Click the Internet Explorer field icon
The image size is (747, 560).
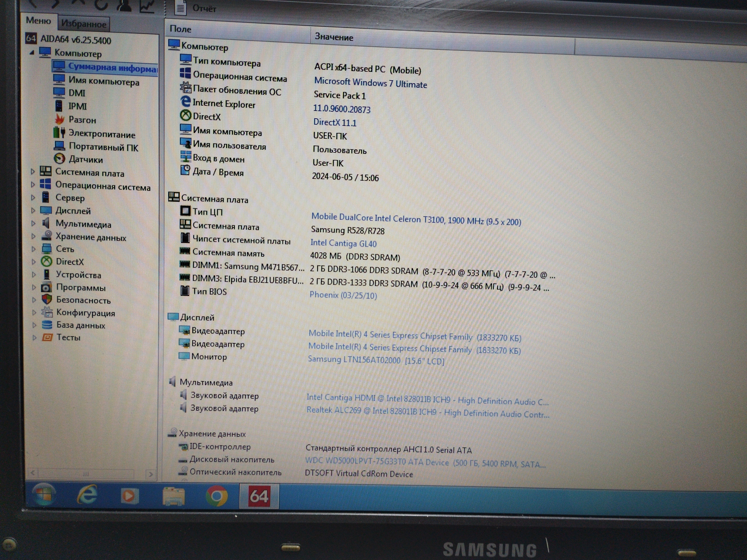(x=186, y=101)
